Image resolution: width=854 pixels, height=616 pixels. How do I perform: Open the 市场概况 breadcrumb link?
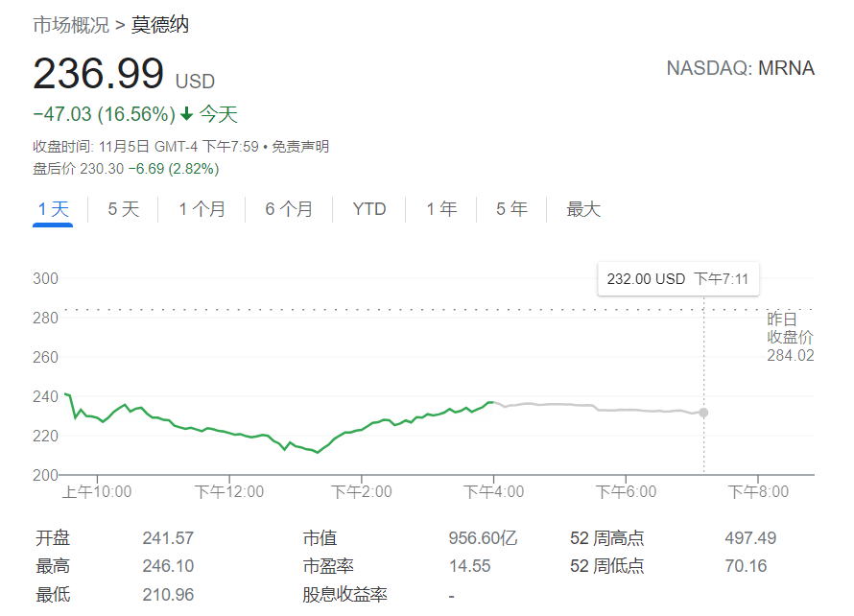point(71,25)
